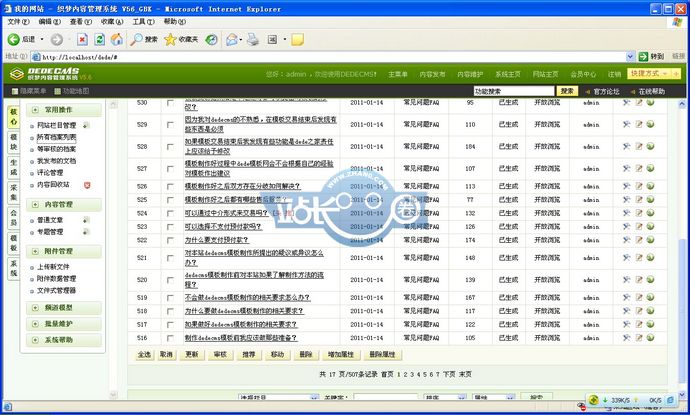Click the 增加属性 button
Image resolution: width=690 pixels, height=415 pixels.
pos(341,354)
